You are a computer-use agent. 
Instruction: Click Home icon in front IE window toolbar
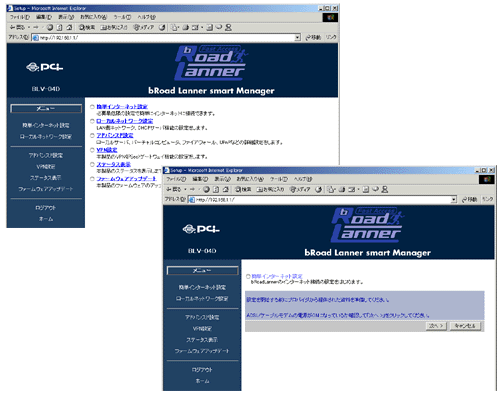226,189
